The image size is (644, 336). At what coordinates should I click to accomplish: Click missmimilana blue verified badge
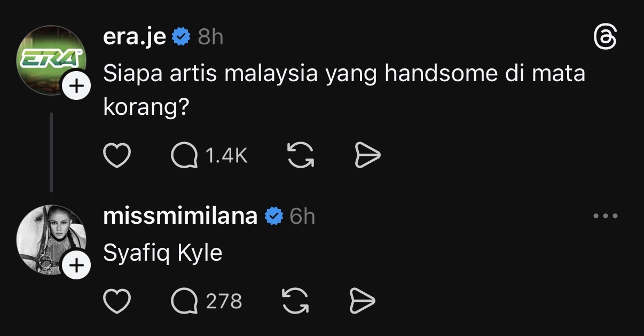coord(274,216)
